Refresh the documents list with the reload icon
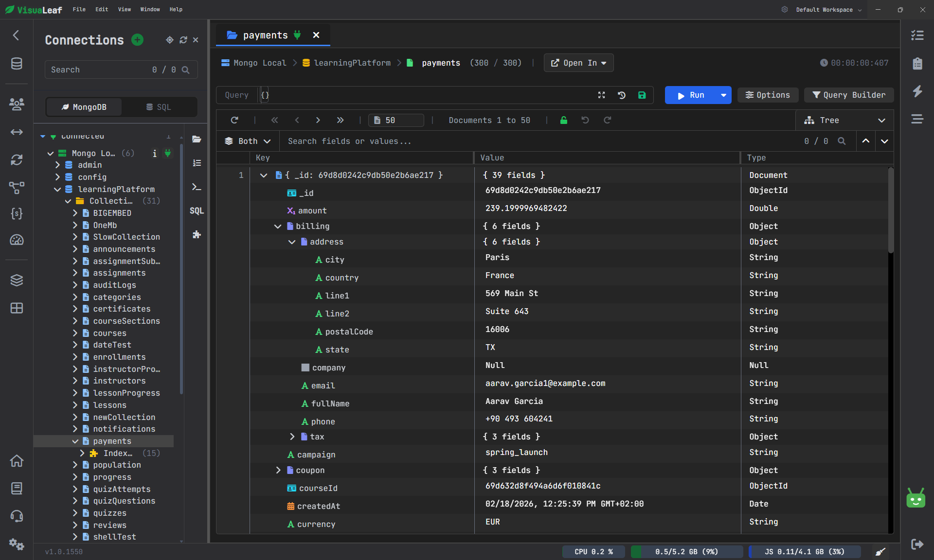934x560 pixels. tap(234, 120)
